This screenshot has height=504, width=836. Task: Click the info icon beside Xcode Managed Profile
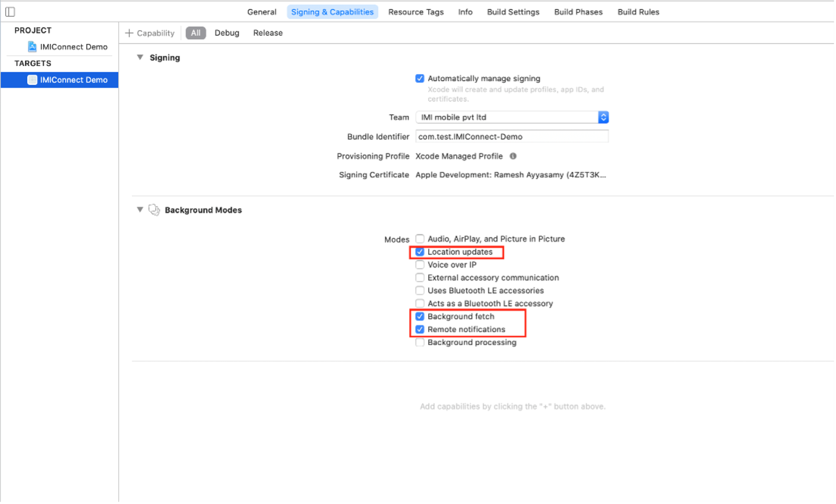point(513,156)
